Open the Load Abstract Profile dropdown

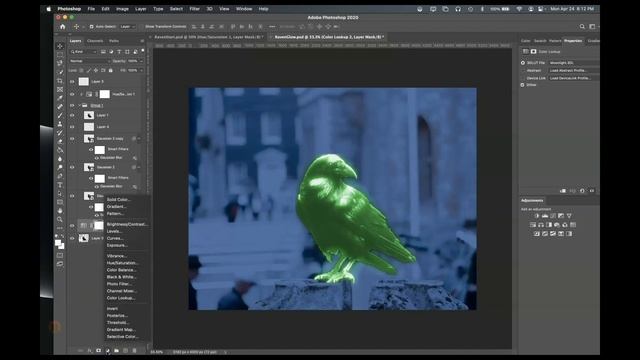tap(573, 71)
